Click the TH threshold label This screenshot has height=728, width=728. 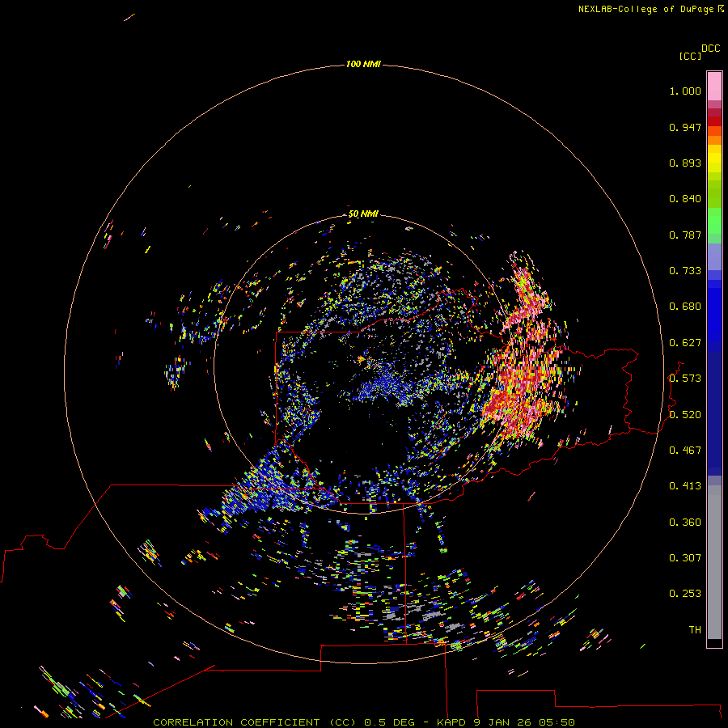tap(695, 630)
